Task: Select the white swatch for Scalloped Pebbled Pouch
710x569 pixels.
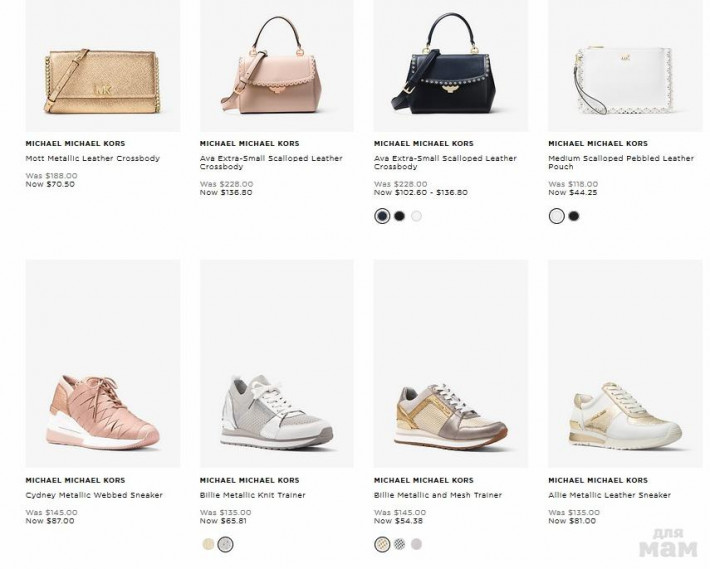Action: [x=556, y=215]
